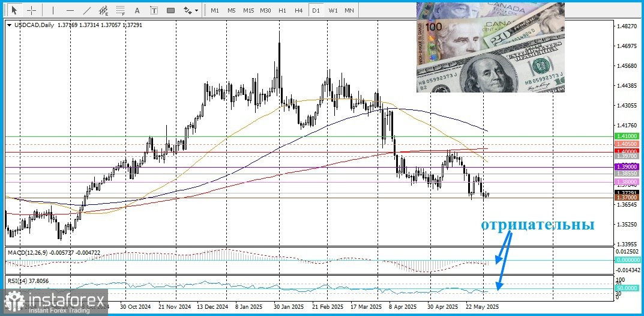Click the 1.39000 purple price level label
The width and height of the screenshot is (644, 316).
627,167
